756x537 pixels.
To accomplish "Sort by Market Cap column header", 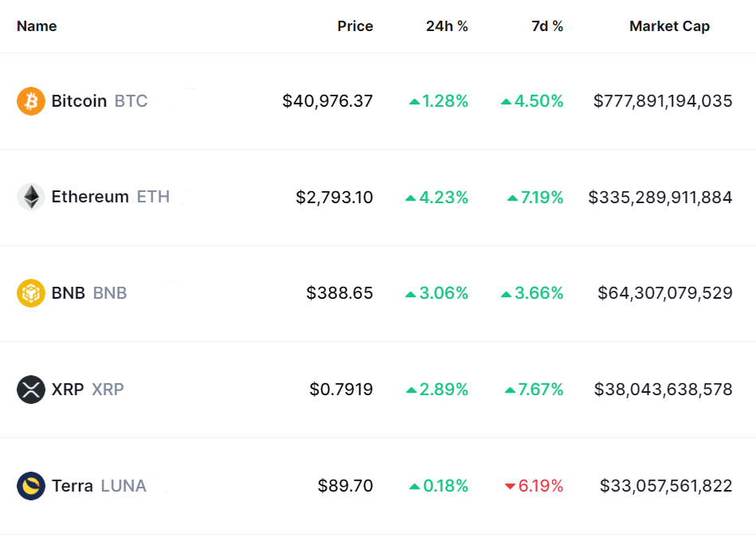I will click(x=669, y=26).
